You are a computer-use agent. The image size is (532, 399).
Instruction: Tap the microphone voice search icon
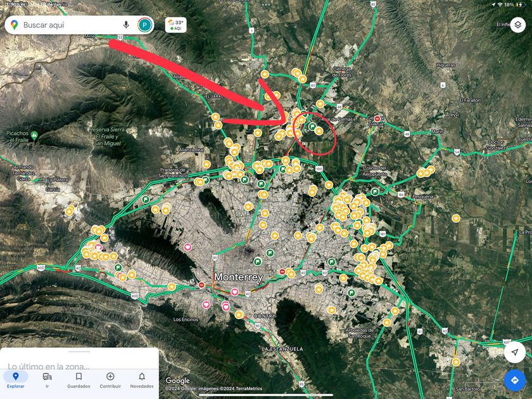click(126, 25)
